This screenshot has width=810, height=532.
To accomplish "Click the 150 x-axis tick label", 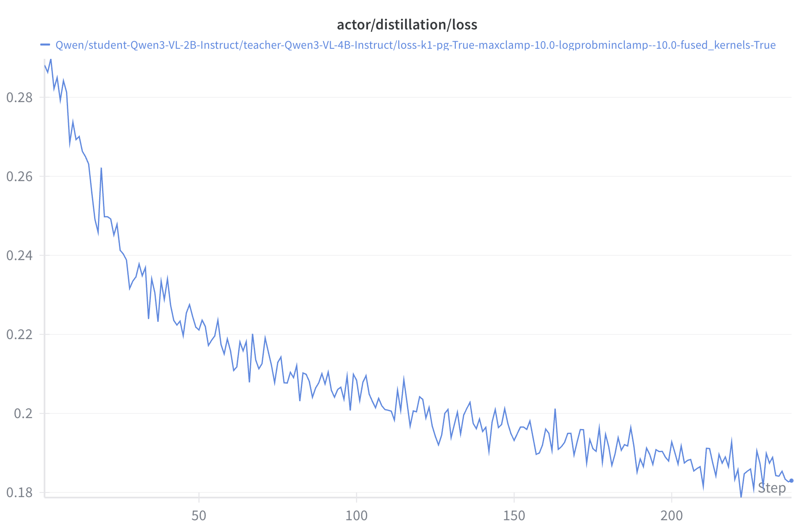I will [514, 516].
